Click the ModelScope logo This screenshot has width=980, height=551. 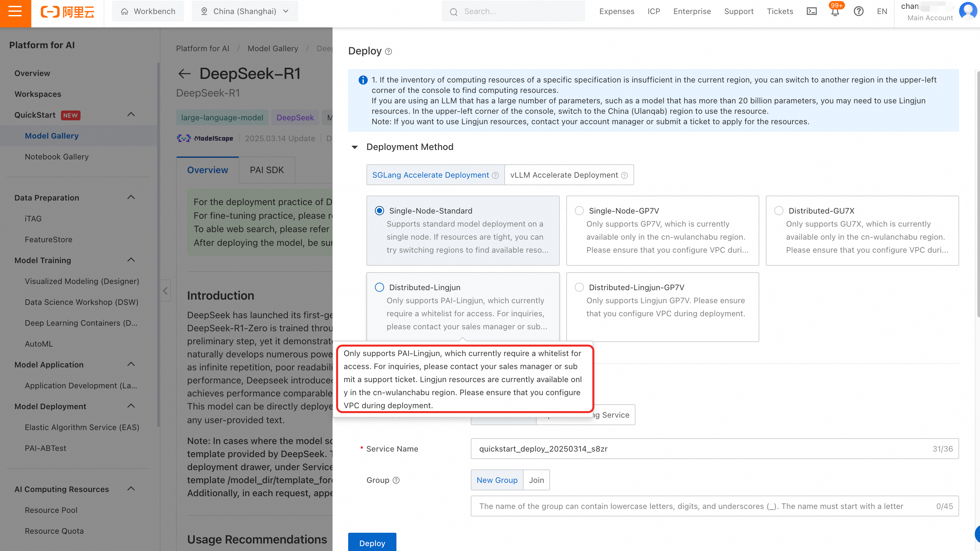[x=205, y=139]
